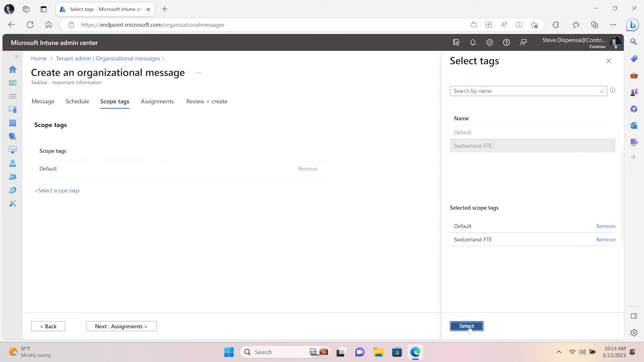Click the Search by name field

click(525, 91)
